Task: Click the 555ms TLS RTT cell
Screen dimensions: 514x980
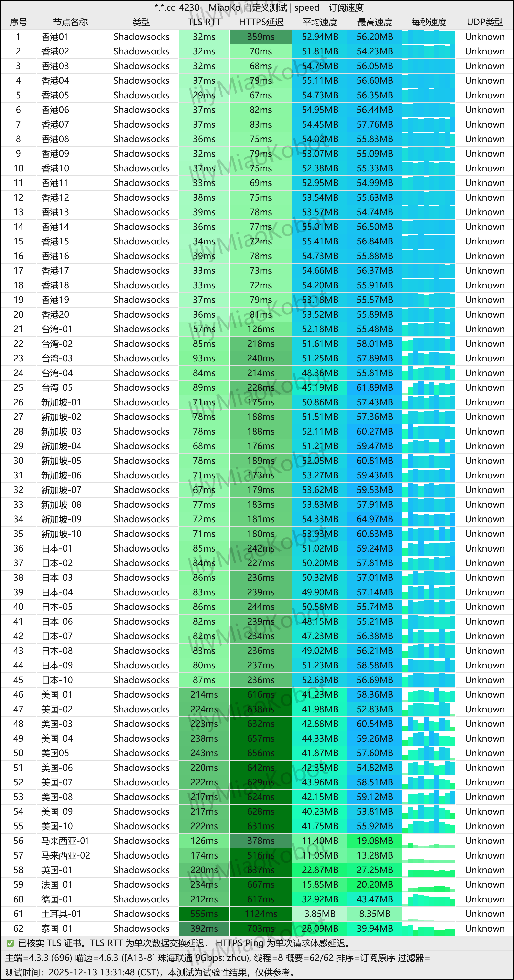Action: tap(204, 913)
